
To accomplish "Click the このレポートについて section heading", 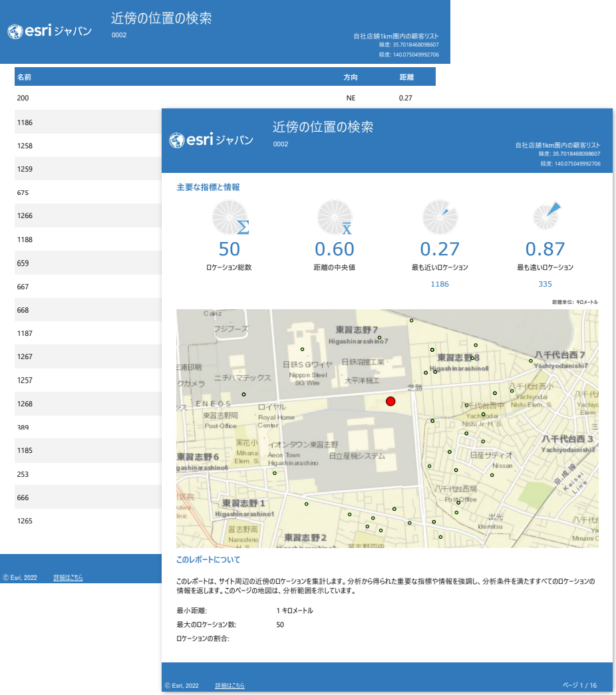I will click(208, 560).
